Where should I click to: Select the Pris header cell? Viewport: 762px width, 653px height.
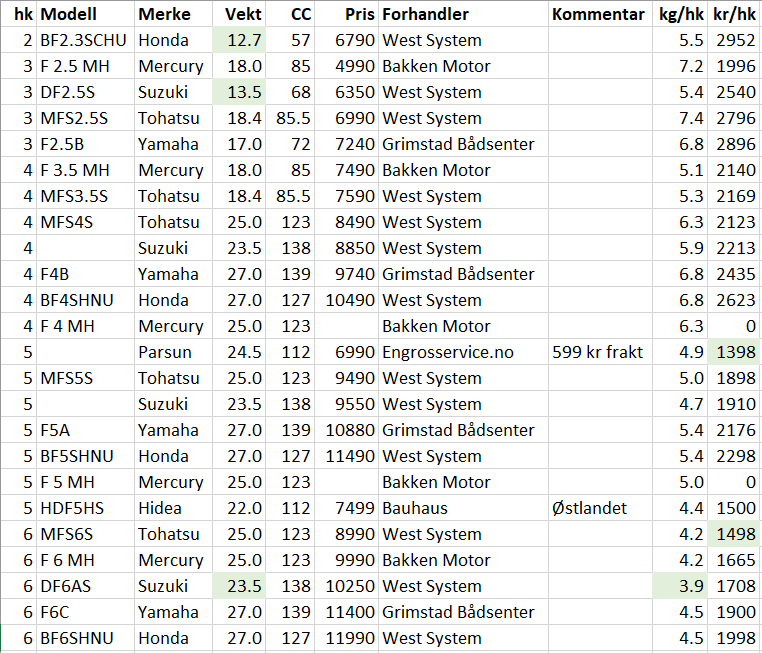(x=346, y=14)
